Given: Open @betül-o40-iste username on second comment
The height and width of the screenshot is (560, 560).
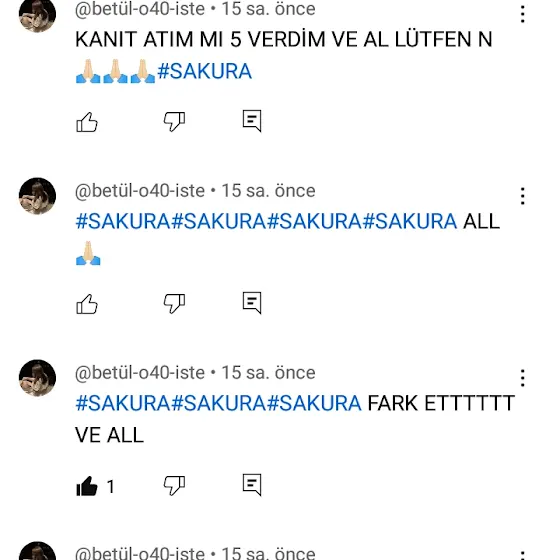Looking at the screenshot, I should [x=140, y=191].
